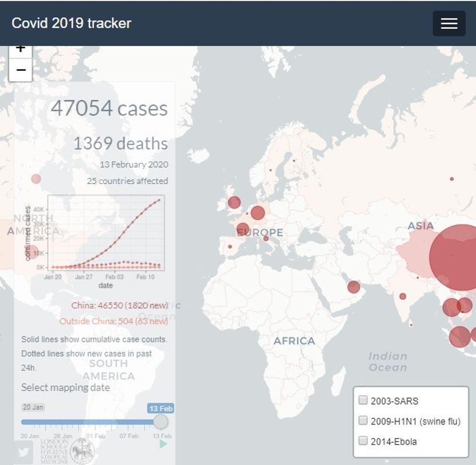Tick the 2009-H1N1 (swine flu) checkbox
The width and height of the screenshot is (476, 465).
pyautogui.click(x=363, y=421)
